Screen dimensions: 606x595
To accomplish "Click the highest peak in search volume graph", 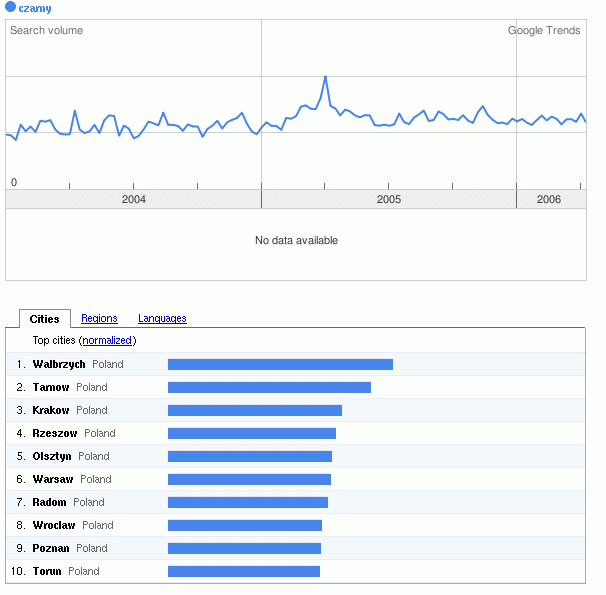I will (x=325, y=77).
